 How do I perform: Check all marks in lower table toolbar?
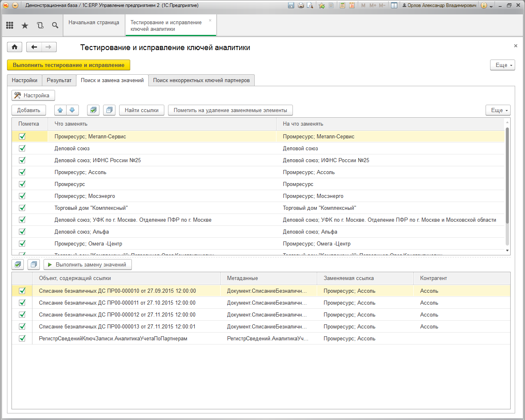pyautogui.click(x=18, y=264)
